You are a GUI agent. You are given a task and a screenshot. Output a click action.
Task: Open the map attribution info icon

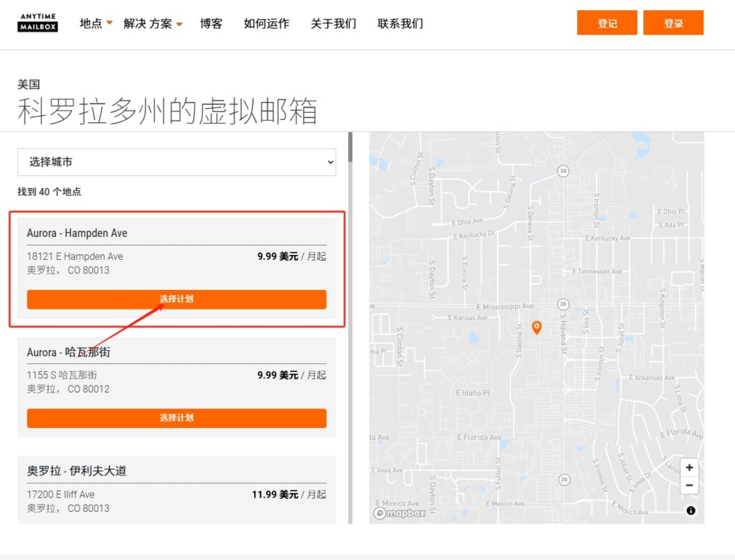coord(690,510)
